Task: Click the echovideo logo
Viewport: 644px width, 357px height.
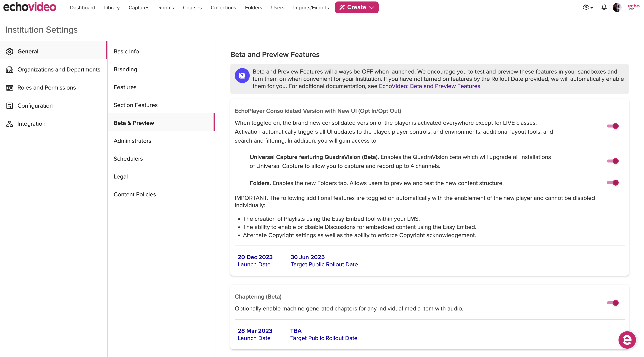Action: click(30, 7)
